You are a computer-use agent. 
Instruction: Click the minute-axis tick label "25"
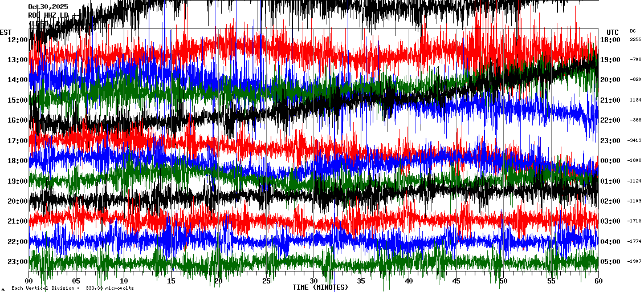tap(266, 281)
